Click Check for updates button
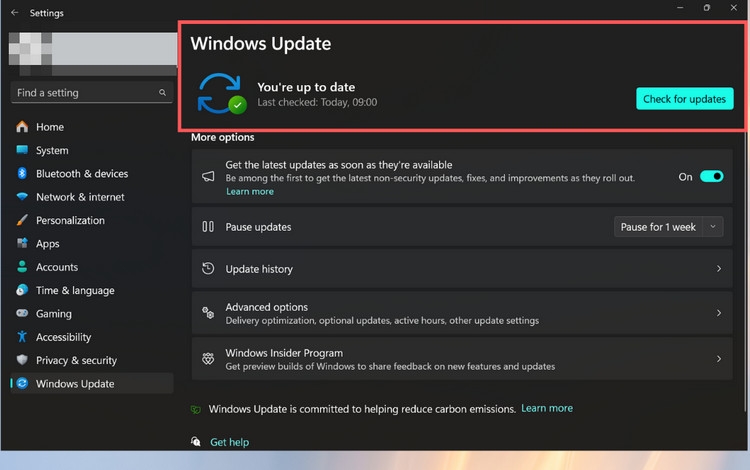The height and width of the screenshot is (470, 750). [x=684, y=98]
